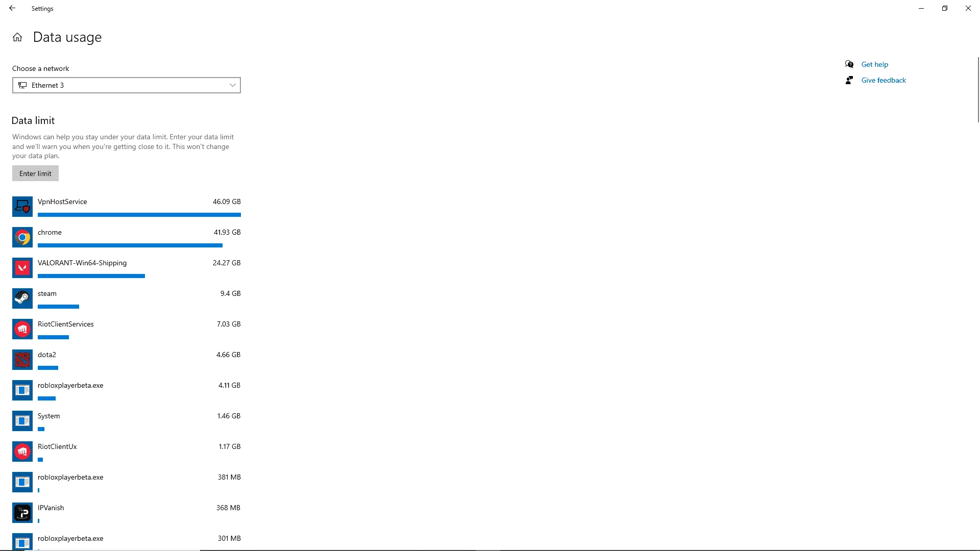Click the VALORANT-Win64-Shipping usage bar
Viewport: 980px width, 551px height.
click(91, 276)
